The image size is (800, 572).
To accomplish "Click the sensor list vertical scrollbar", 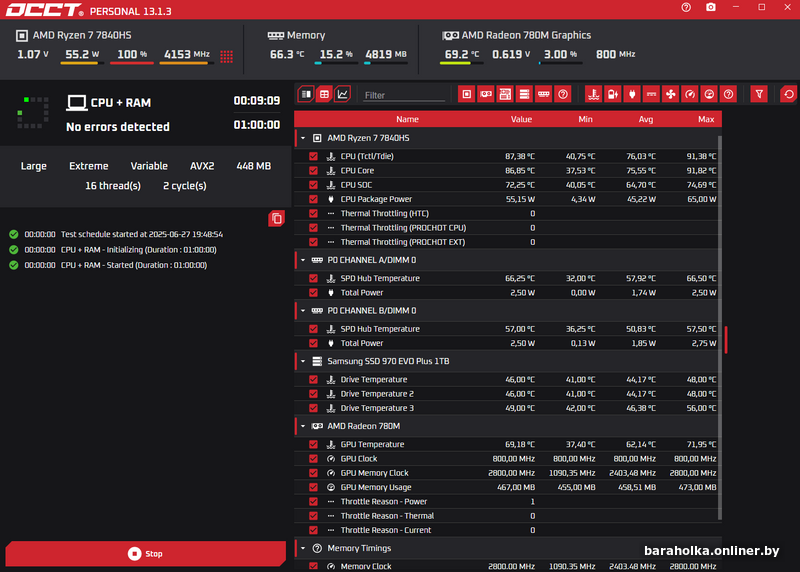I will pyautogui.click(x=720, y=327).
